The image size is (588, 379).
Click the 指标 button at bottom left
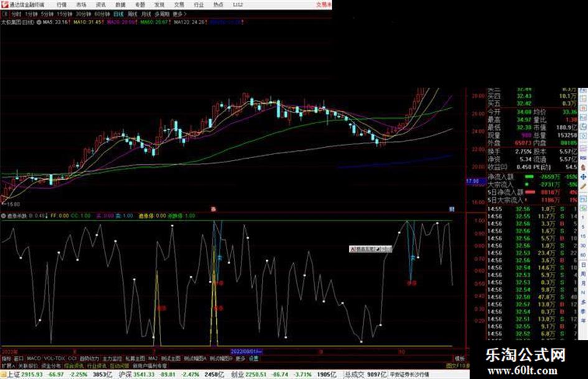pyautogui.click(x=6, y=358)
